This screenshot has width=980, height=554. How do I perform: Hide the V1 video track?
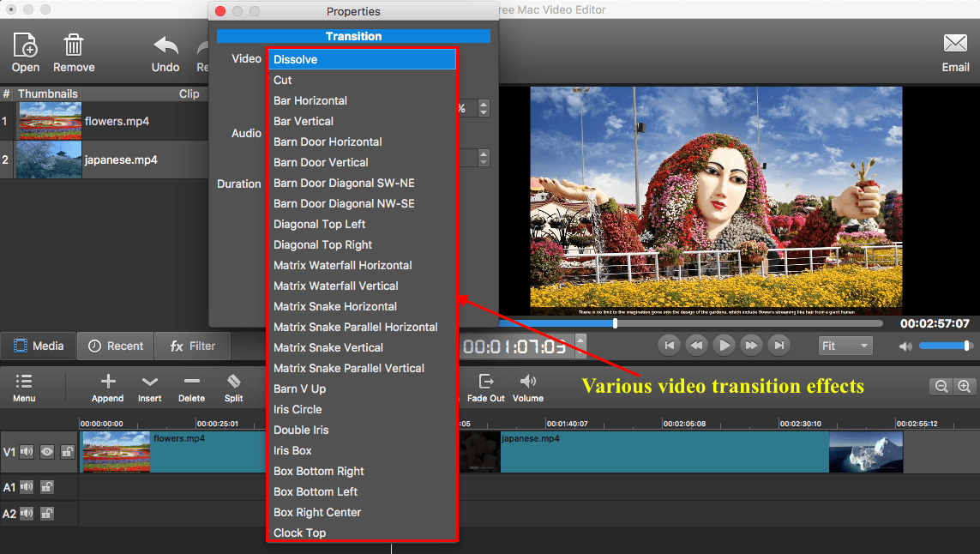pos(47,451)
